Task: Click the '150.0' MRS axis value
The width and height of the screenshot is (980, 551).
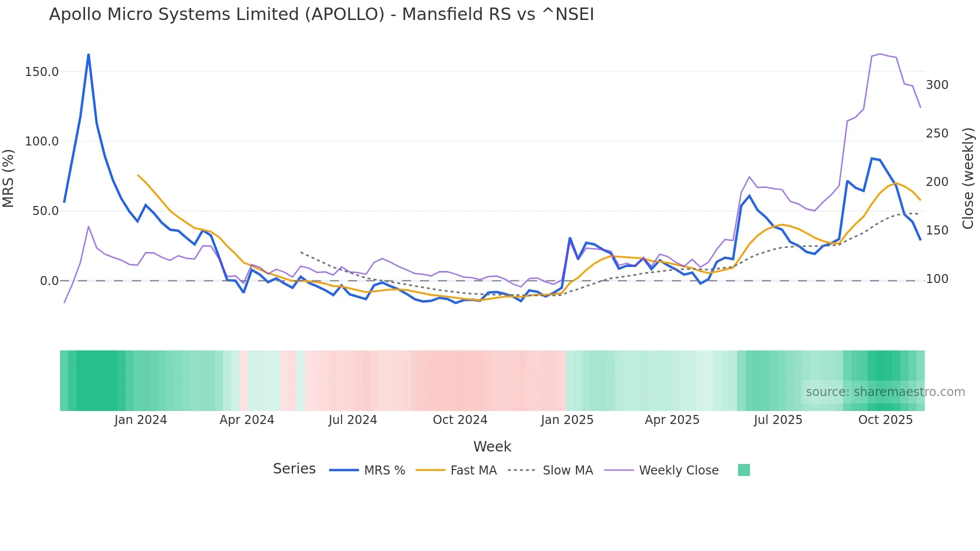Action: click(42, 72)
